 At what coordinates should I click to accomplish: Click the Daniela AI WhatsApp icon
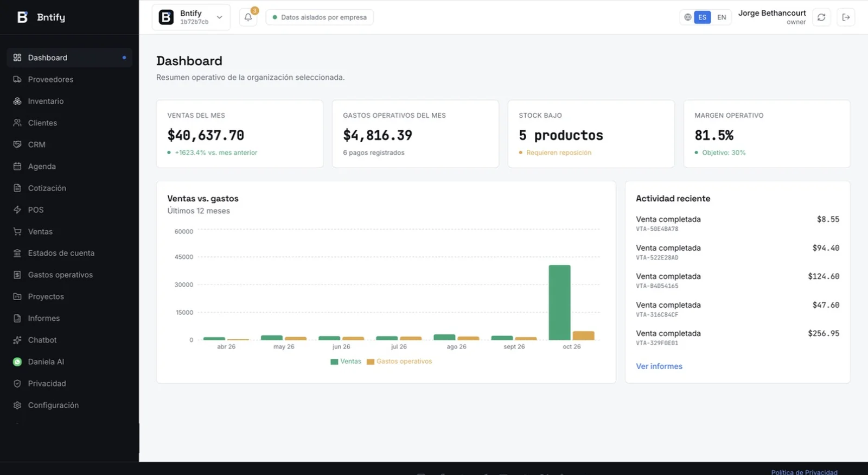click(x=17, y=362)
